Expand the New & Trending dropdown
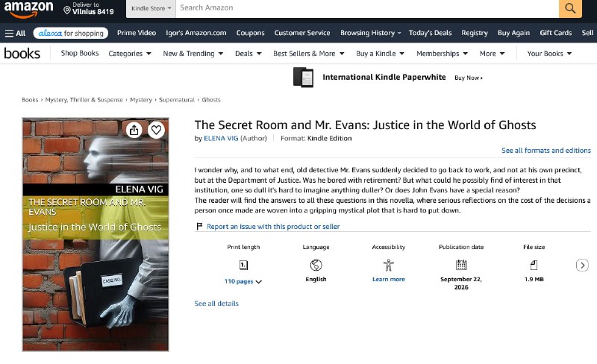This screenshot has height=364, width=597. point(193,54)
